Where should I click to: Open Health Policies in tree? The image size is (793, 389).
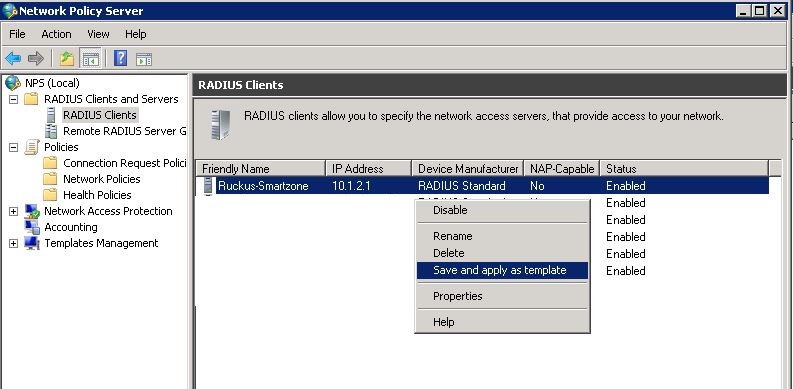97,195
